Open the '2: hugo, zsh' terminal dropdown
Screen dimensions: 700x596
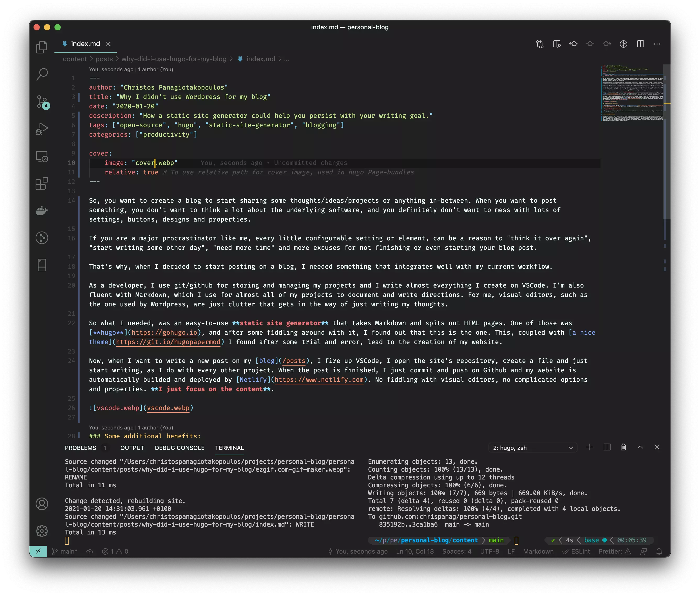click(x=532, y=447)
